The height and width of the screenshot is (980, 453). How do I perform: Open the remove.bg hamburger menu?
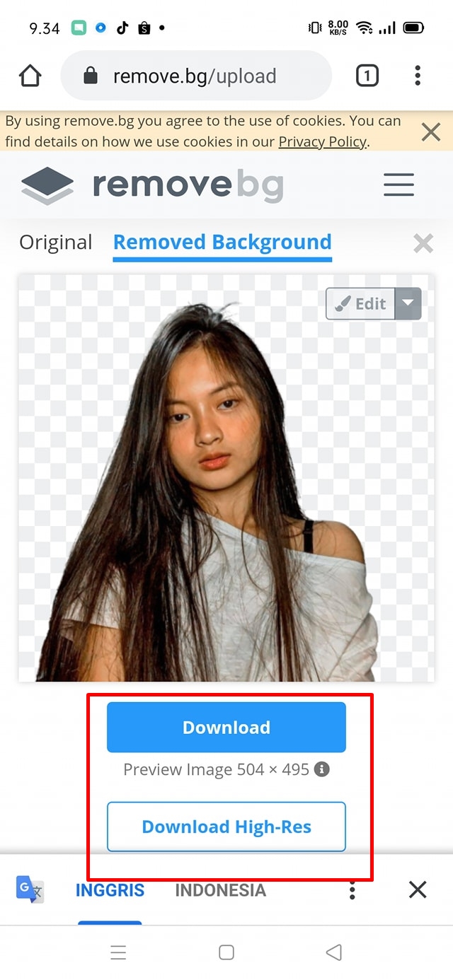point(399,185)
